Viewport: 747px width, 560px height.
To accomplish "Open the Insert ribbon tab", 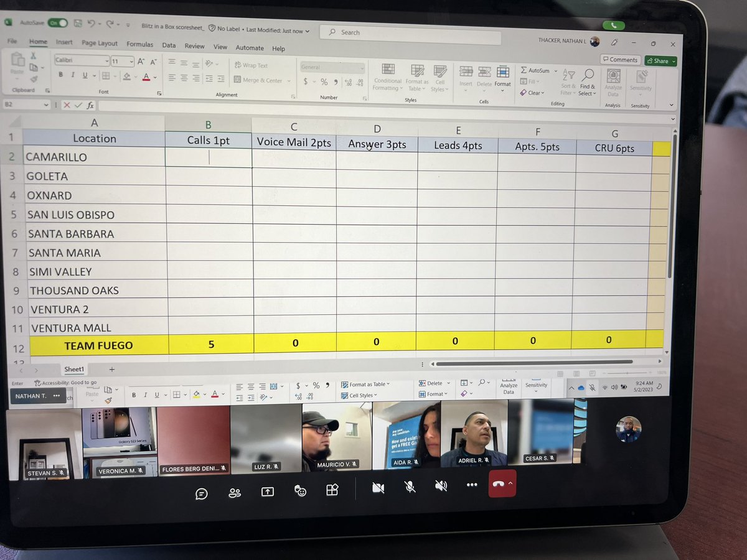I will 64,42.
